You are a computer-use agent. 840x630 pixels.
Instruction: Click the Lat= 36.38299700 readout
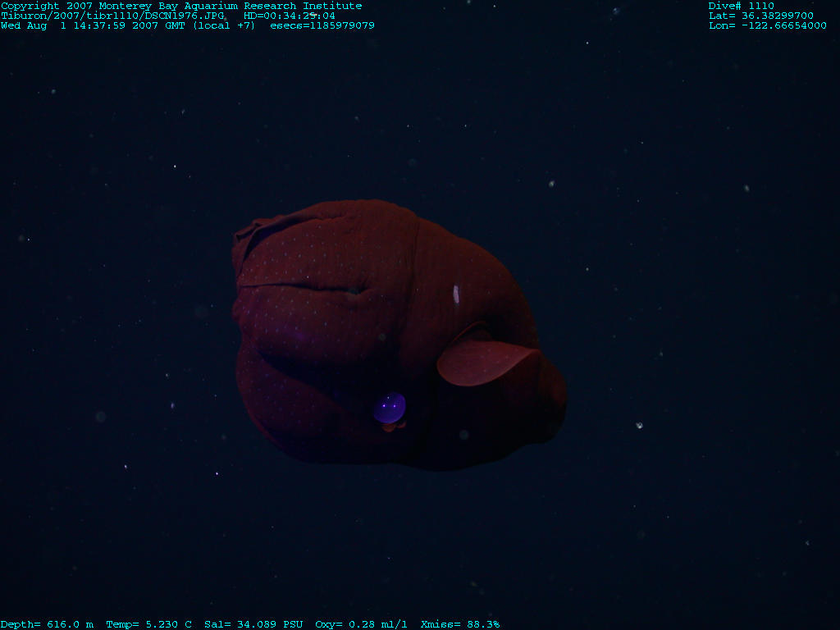pyautogui.click(x=760, y=16)
